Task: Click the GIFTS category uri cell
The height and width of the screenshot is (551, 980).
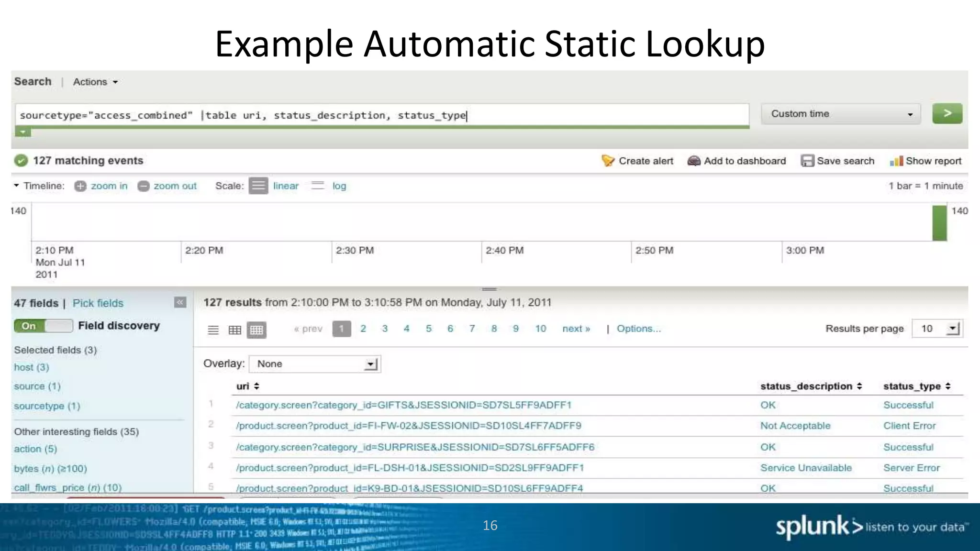Action: tap(404, 405)
